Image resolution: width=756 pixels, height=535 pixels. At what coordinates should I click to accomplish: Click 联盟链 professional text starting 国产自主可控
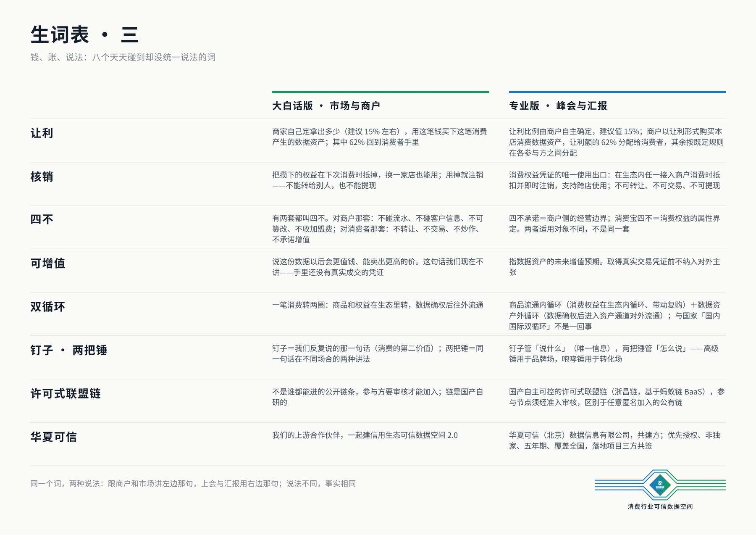coord(617,397)
